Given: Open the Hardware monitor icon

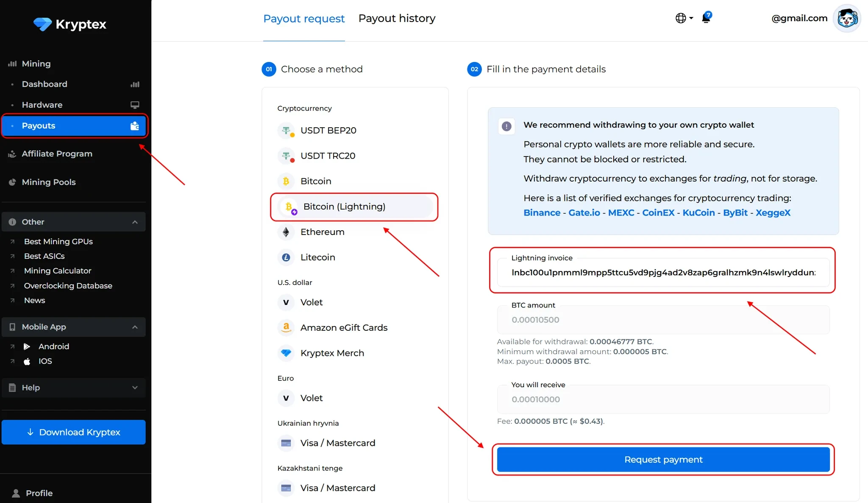Looking at the screenshot, I should pyautogui.click(x=135, y=105).
